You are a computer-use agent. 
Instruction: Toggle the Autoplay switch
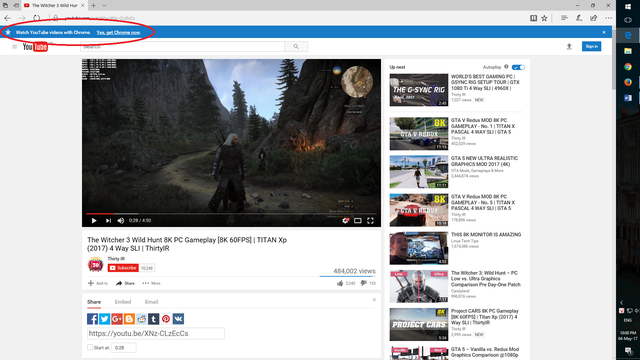pyautogui.click(x=518, y=67)
